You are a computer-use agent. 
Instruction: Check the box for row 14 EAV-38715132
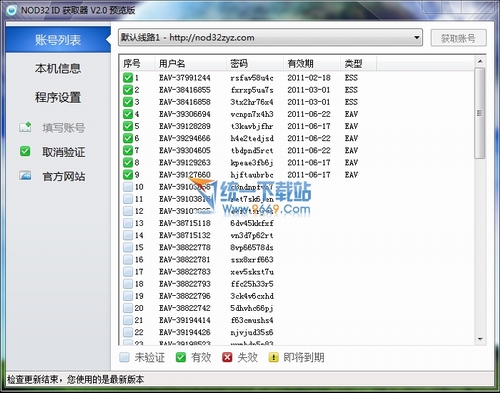coord(128,235)
